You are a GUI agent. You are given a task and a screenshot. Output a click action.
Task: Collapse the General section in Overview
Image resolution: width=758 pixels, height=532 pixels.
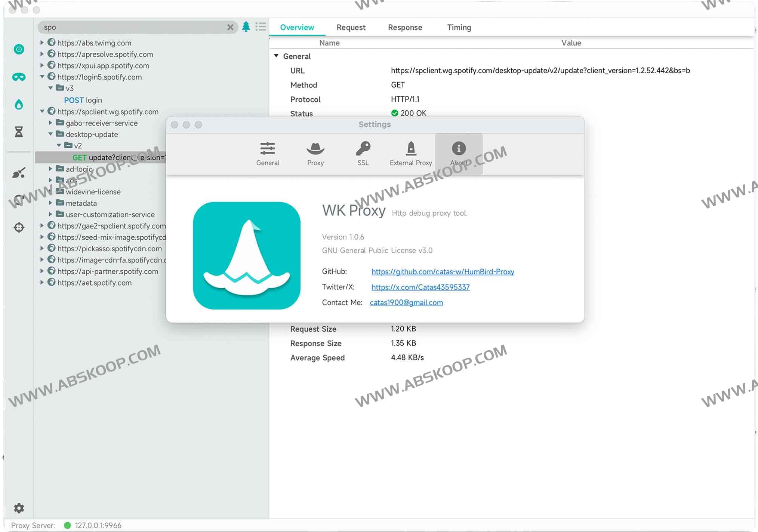tap(276, 56)
